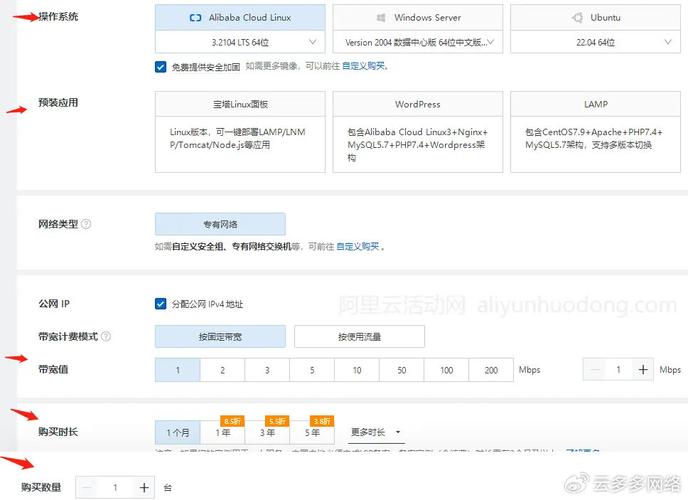688x500 pixels.
Task: Decrease bandwidth Mbps stepper value
Action: tap(595, 369)
